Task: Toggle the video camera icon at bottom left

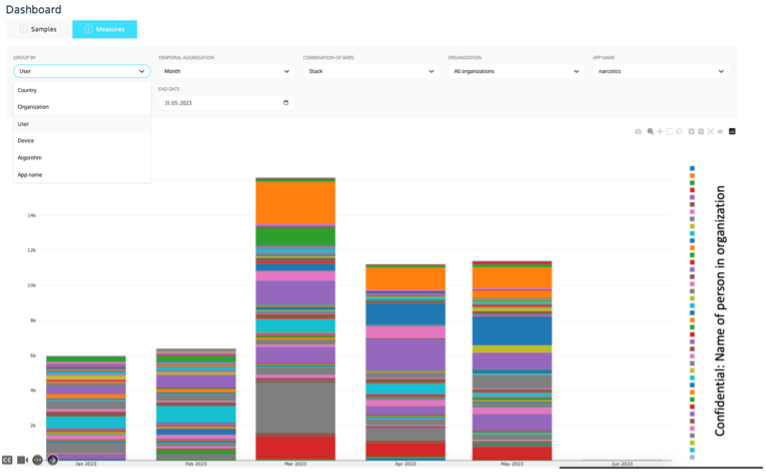Action: 23,459
